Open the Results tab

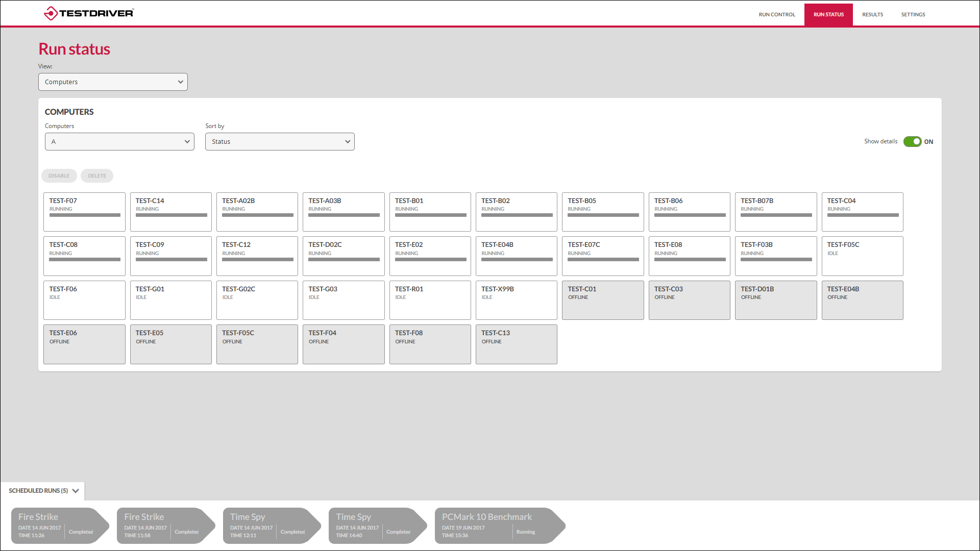point(872,15)
